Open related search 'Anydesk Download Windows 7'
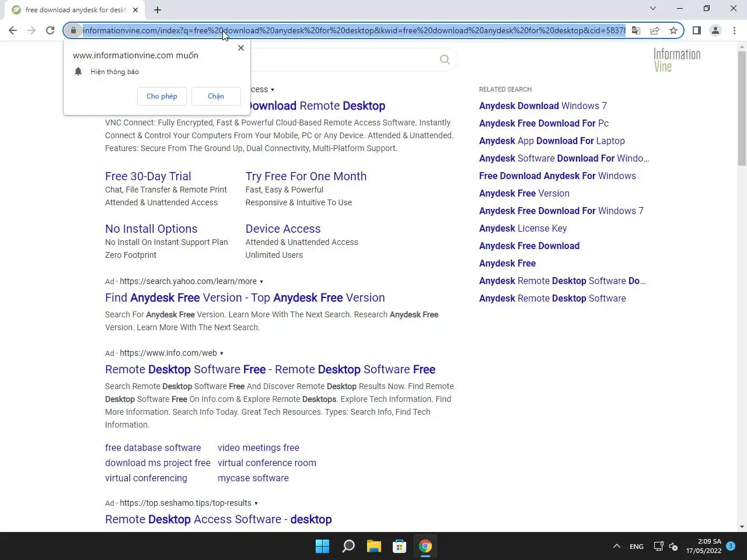 [543, 106]
